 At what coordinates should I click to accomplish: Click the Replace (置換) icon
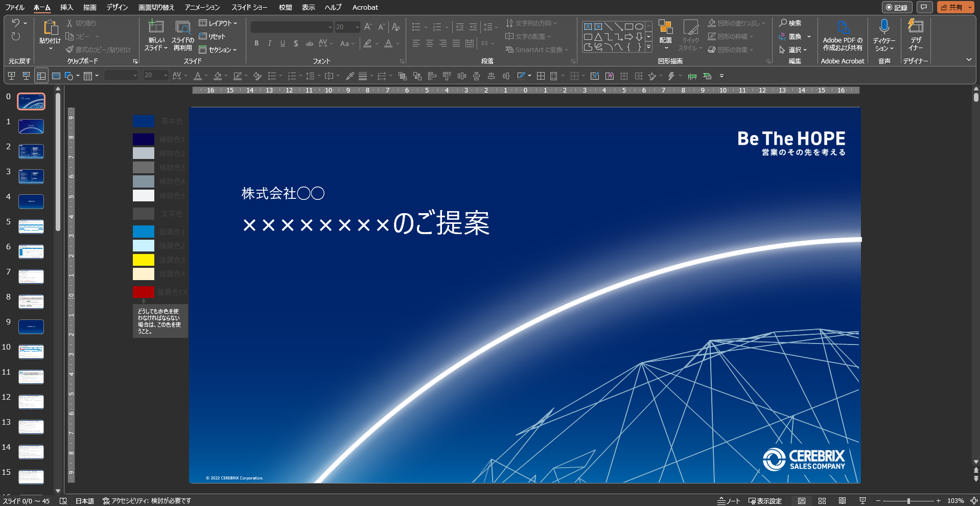(x=782, y=36)
